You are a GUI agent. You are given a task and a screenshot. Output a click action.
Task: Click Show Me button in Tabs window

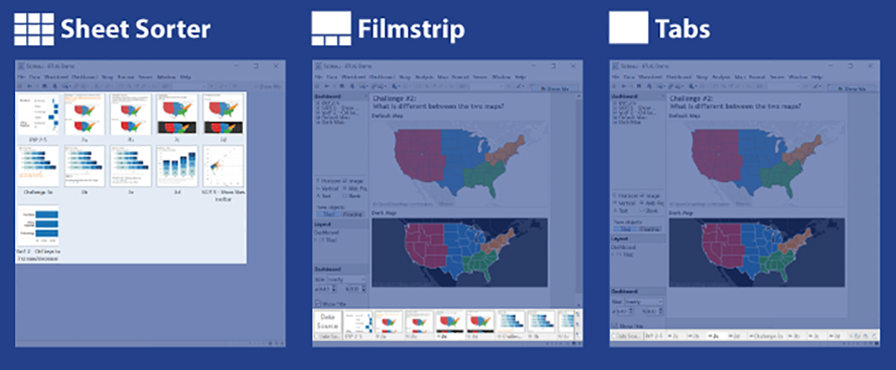(852, 89)
